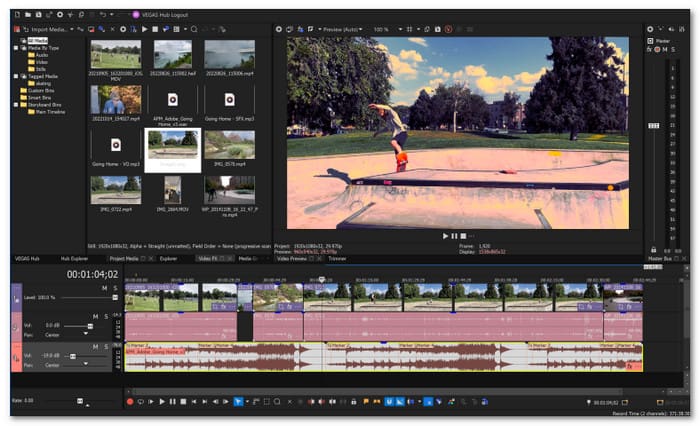Screen dimensions: 700x426
Task: Open the Project Media views dropdown arrow
Action: coord(185,29)
